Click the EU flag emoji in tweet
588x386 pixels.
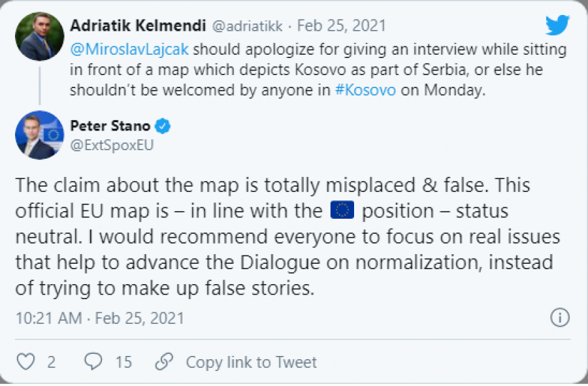coord(342,210)
